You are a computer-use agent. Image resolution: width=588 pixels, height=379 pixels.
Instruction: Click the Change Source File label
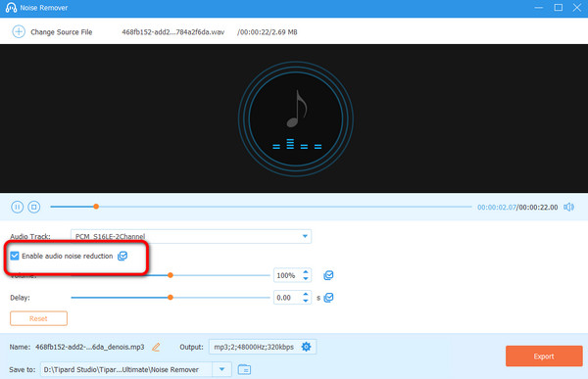coord(61,32)
